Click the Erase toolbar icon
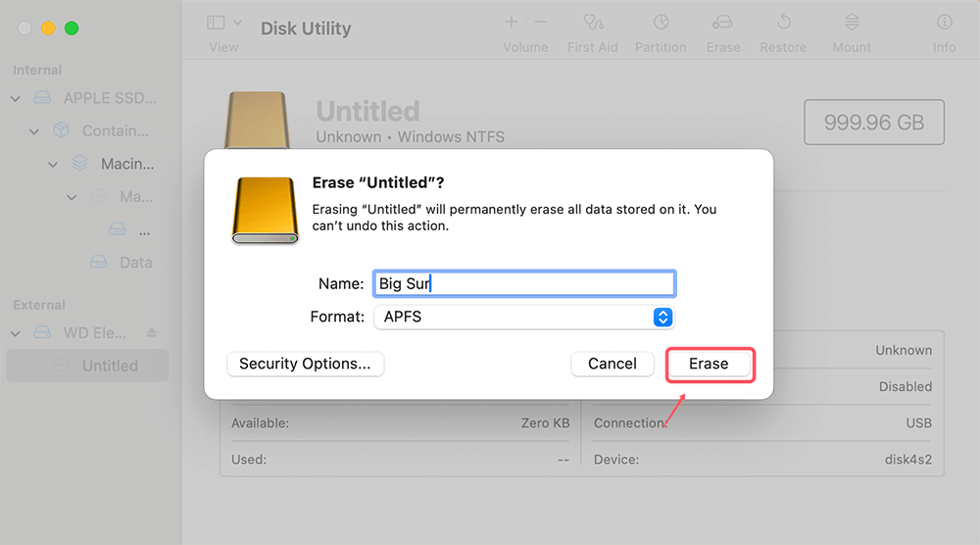 coord(723,23)
